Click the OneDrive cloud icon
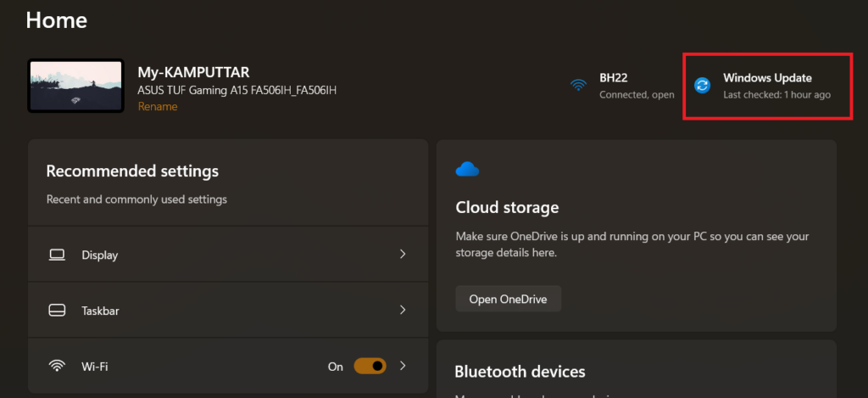Viewport: 868px width, 398px height. click(467, 170)
